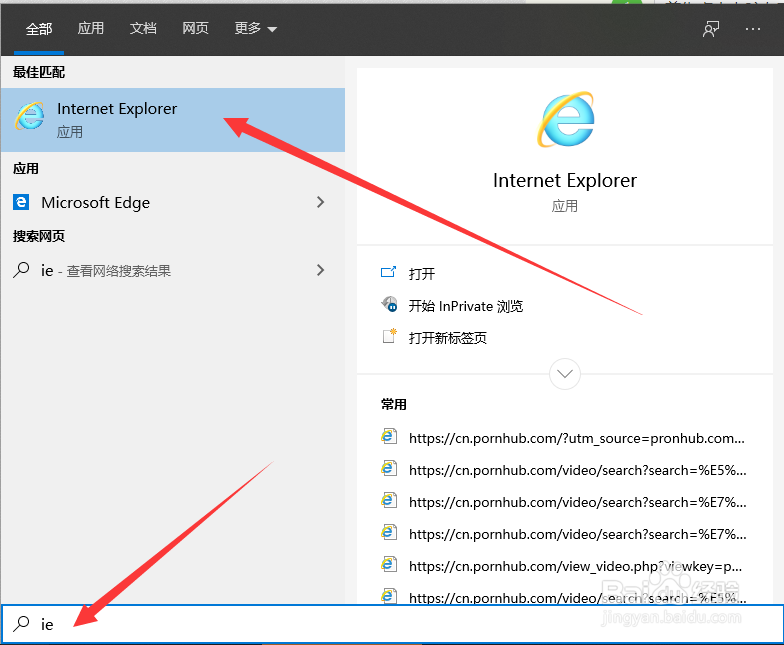Click the search box containing ie
The image size is (784, 645).
[392, 624]
